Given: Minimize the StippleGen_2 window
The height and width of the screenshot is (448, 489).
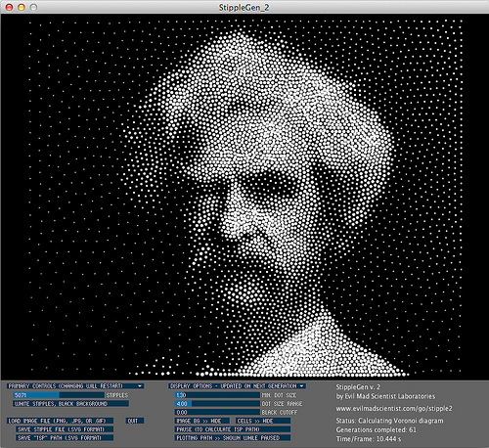Looking at the screenshot, I should [x=22, y=7].
